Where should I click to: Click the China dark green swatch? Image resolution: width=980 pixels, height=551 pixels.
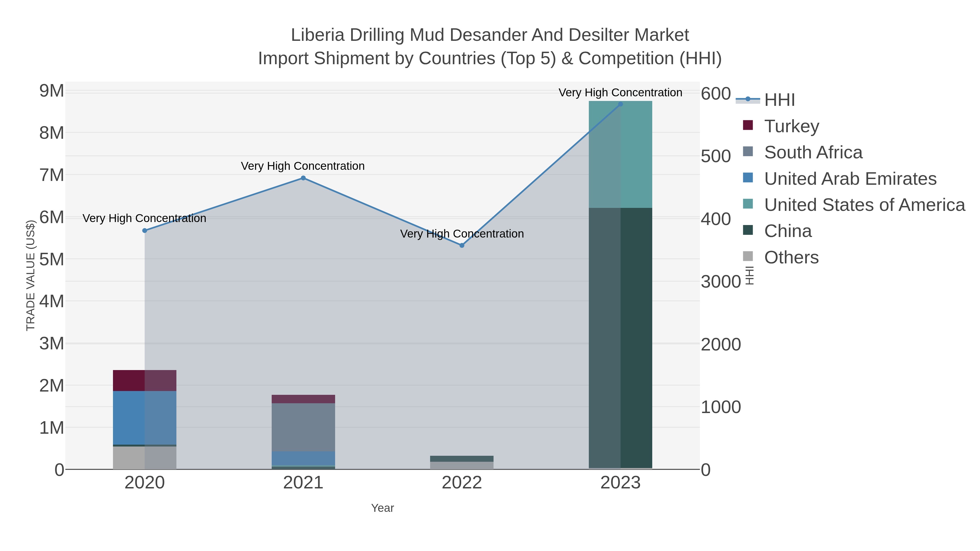(x=748, y=230)
